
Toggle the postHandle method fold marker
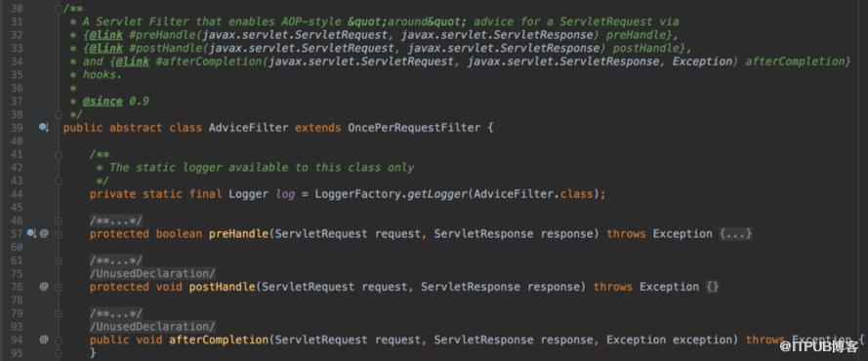coord(59,287)
